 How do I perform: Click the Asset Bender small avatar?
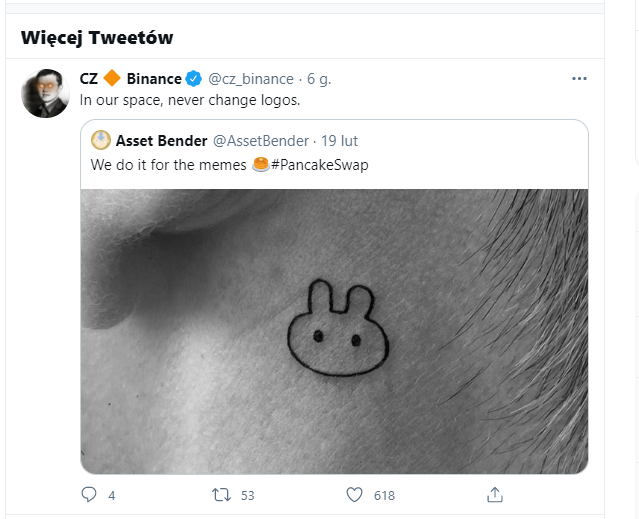click(x=100, y=140)
